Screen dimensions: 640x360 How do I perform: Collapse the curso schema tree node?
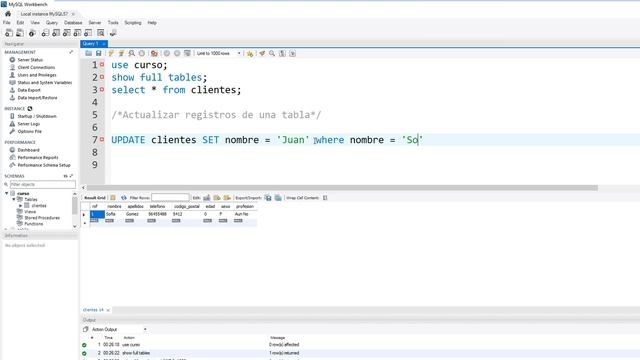click(x=7, y=193)
